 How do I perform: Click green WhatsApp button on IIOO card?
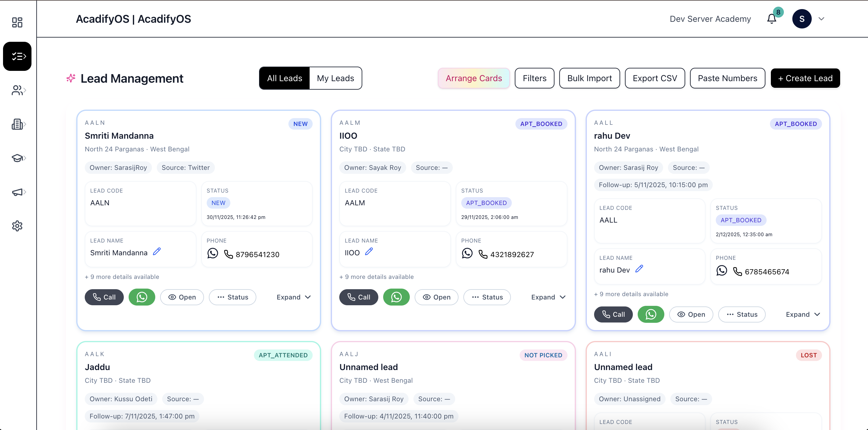coord(396,297)
